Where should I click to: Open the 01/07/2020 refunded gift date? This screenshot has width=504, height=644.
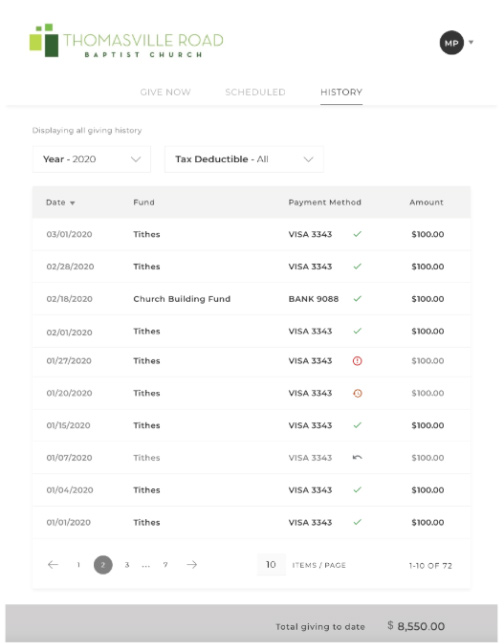(x=69, y=458)
